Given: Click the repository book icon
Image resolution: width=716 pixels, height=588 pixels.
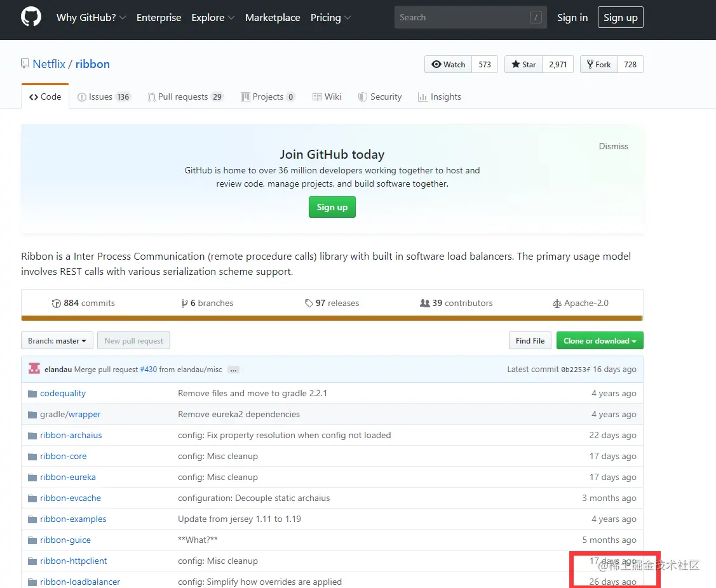Looking at the screenshot, I should pyautogui.click(x=25, y=64).
